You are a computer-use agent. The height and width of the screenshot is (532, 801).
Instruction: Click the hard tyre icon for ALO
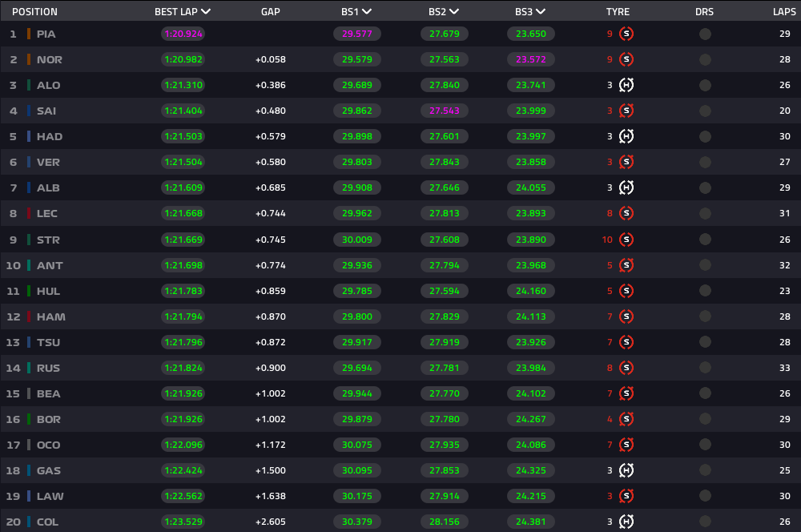click(x=626, y=85)
